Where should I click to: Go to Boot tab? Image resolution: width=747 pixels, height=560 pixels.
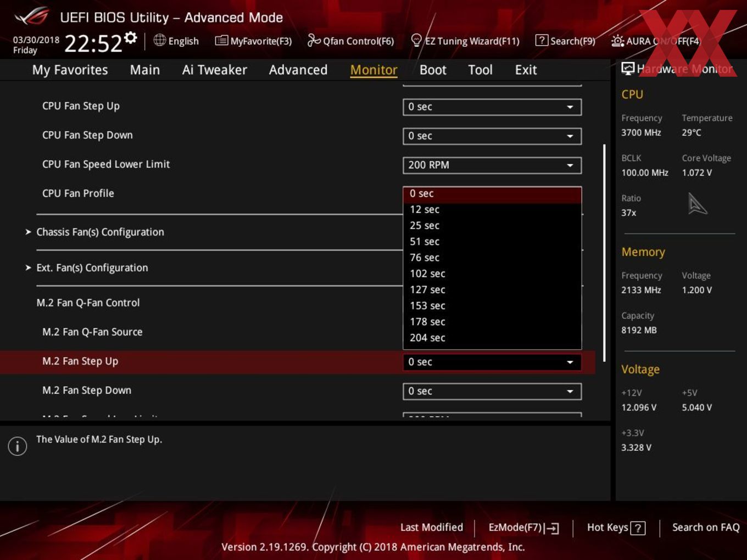(433, 70)
